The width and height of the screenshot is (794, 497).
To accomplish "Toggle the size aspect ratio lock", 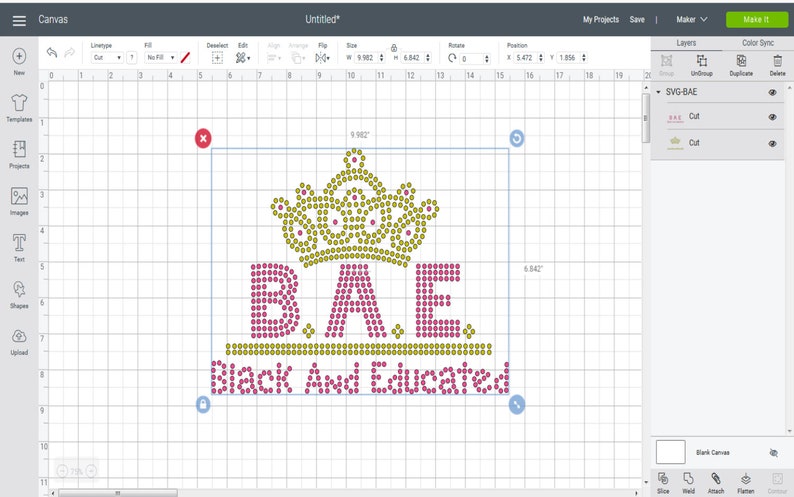I will coord(393,48).
